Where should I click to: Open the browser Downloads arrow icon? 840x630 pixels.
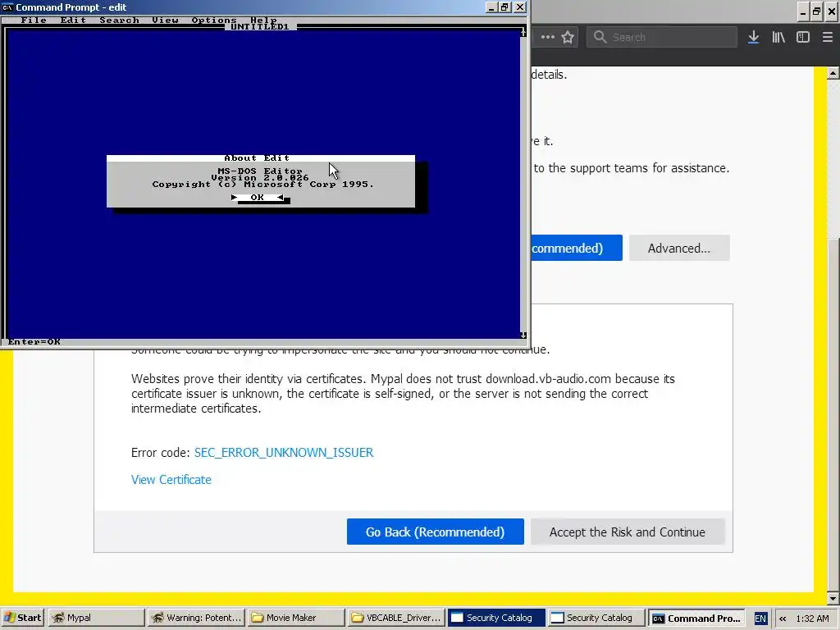tap(753, 37)
